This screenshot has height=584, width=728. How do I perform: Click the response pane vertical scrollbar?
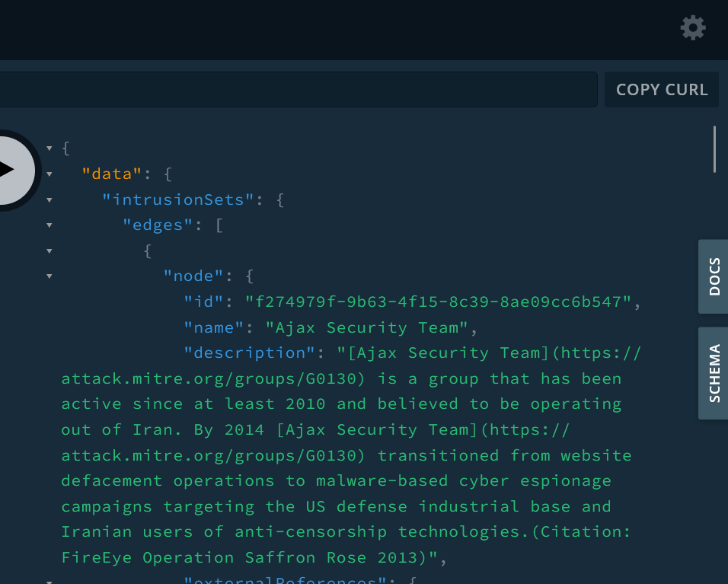(714, 149)
